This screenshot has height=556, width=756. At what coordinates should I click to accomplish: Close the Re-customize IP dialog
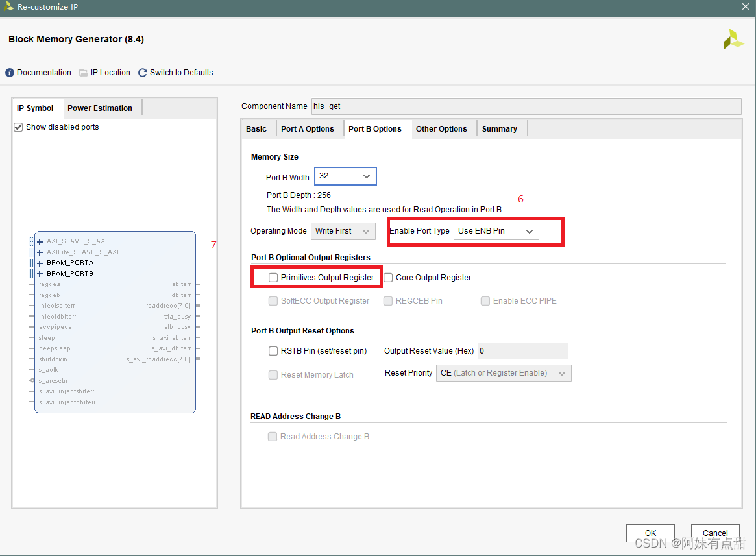pos(746,6)
